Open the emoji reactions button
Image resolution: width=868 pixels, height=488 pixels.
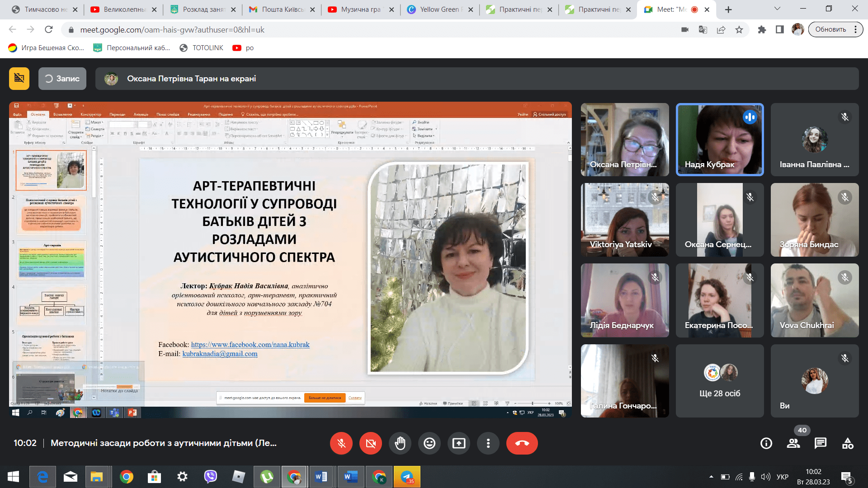429,443
